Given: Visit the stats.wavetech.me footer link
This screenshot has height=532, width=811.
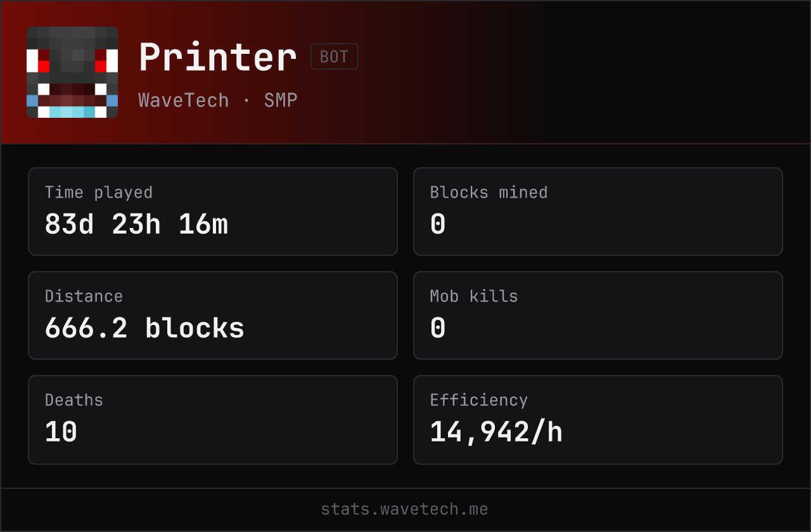Looking at the screenshot, I should 405,509.
